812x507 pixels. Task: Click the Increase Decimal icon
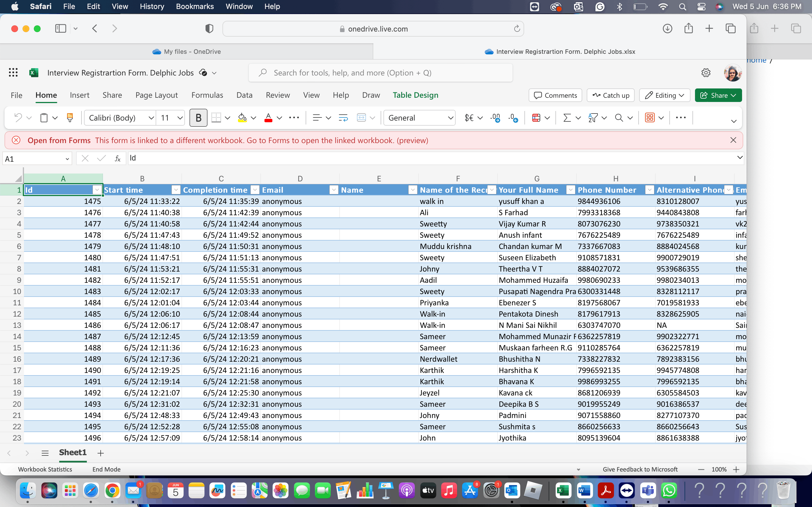coord(495,118)
